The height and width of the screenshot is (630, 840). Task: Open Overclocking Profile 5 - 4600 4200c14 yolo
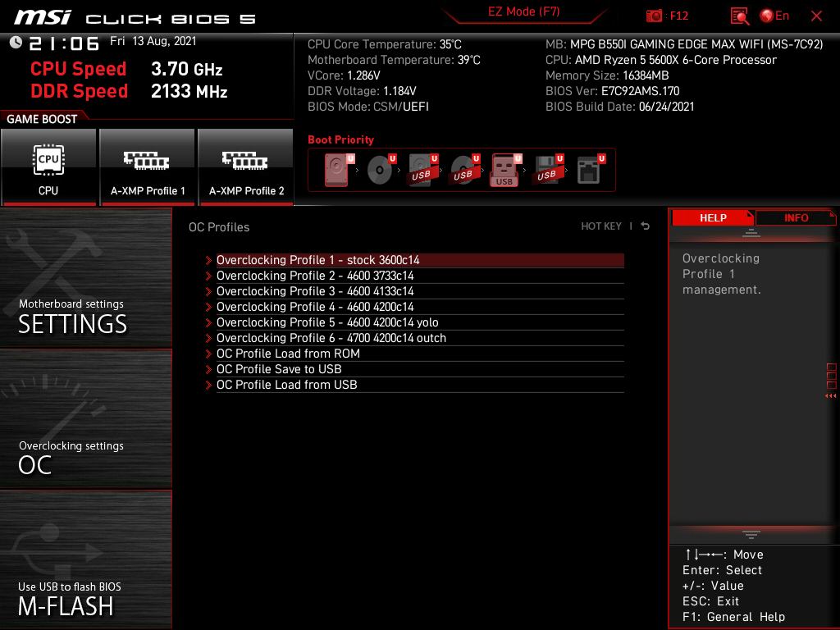click(x=420, y=322)
